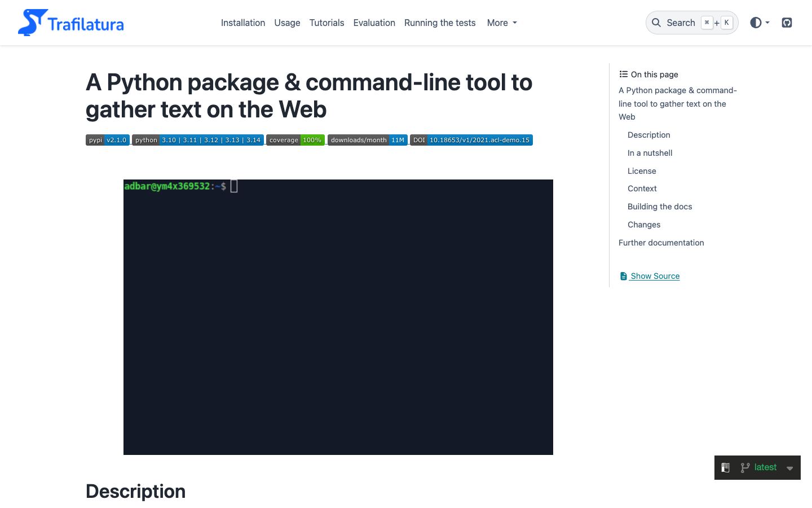Open the Read the Docs book icon

(x=726, y=467)
